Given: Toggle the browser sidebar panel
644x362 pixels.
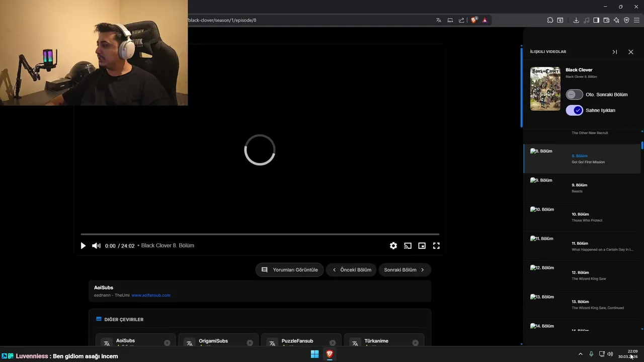Looking at the screenshot, I should tap(596, 20).
